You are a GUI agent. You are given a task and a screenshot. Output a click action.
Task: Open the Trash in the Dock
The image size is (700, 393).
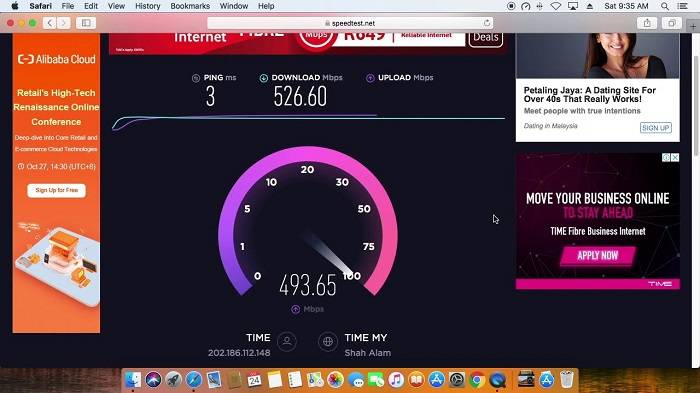point(567,380)
